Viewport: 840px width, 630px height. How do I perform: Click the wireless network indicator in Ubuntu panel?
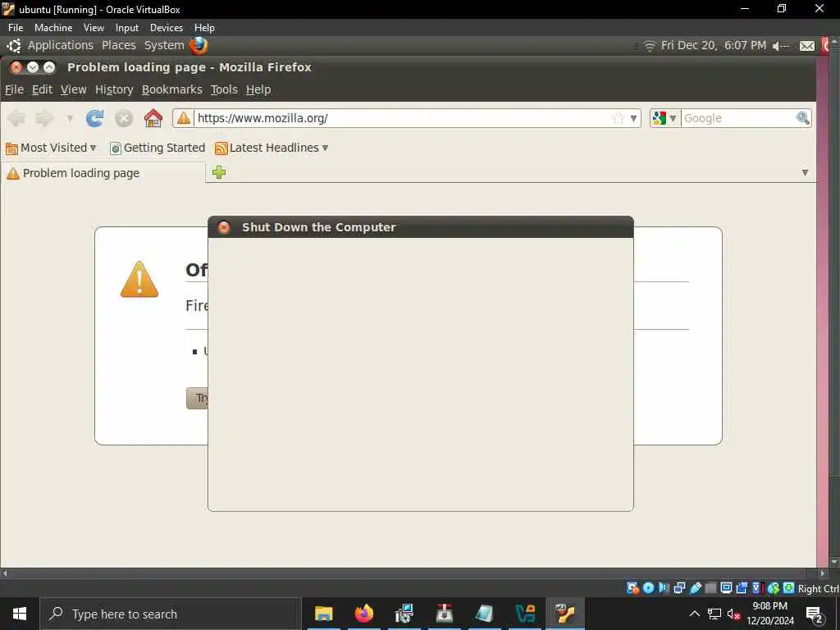tap(650, 46)
